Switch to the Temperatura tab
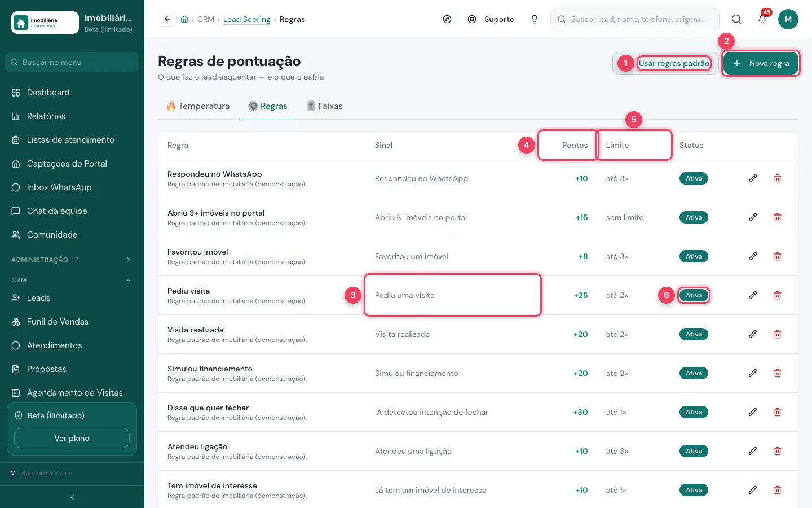The image size is (812, 508). [x=198, y=106]
